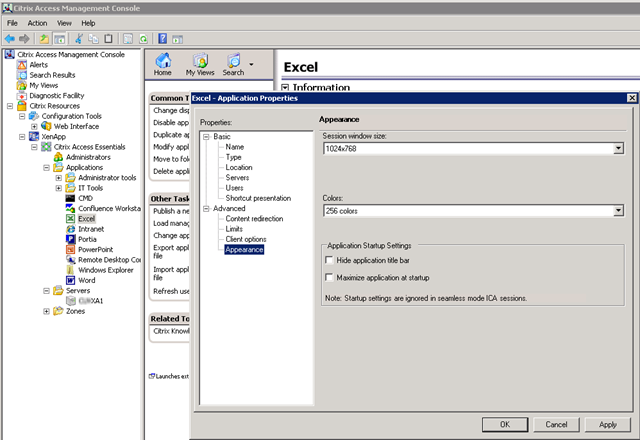Image resolution: width=640 pixels, height=440 pixels.
Task: Click the Search icon in toolbar
Action: [234, 62]
